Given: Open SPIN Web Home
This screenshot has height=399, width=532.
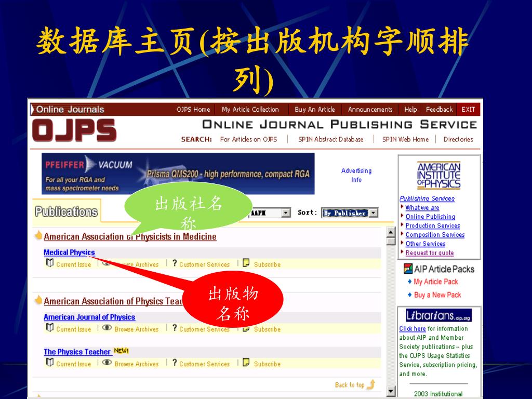Looking at the screenshot, I should 405,139.
